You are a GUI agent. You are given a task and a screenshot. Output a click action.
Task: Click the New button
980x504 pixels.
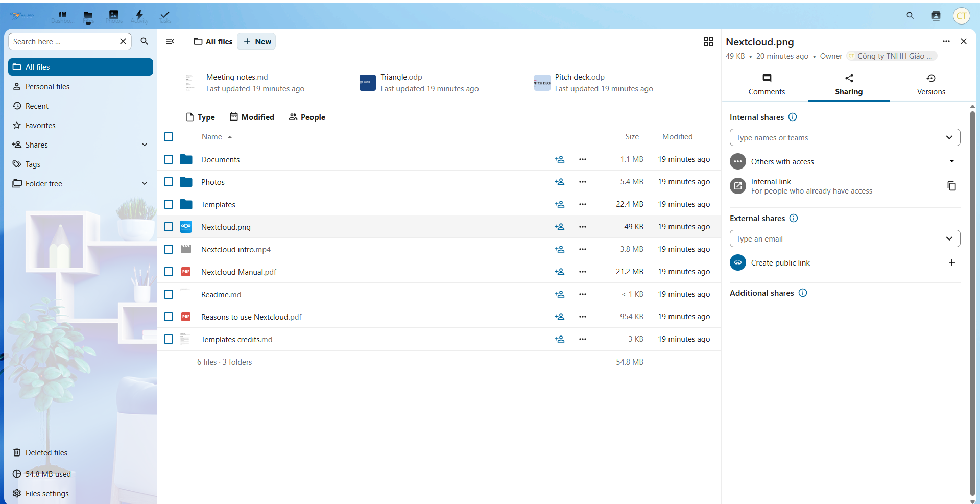(x=257, y=42)
